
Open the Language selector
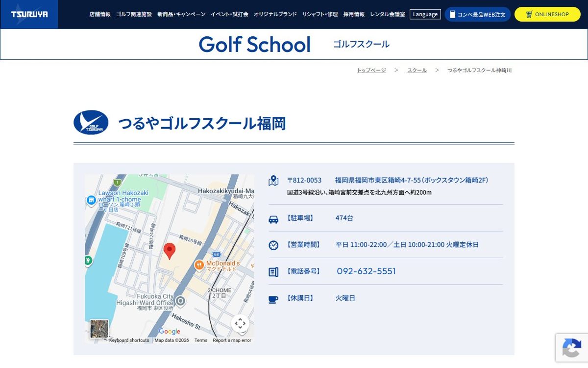coord(425,14)
